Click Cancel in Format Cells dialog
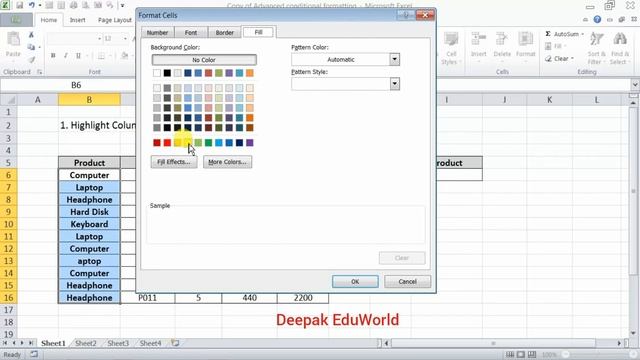The image size is (640, 360). pos(407,282)
